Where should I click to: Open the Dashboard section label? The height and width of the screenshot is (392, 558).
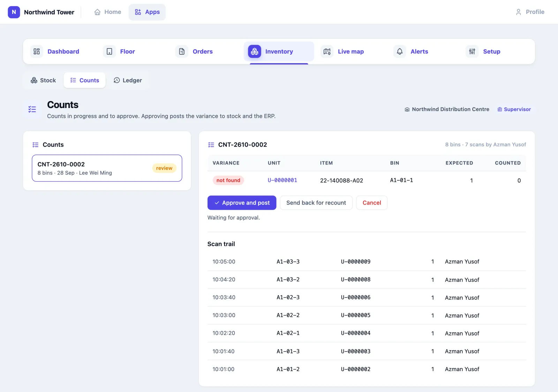coord(63,52)
